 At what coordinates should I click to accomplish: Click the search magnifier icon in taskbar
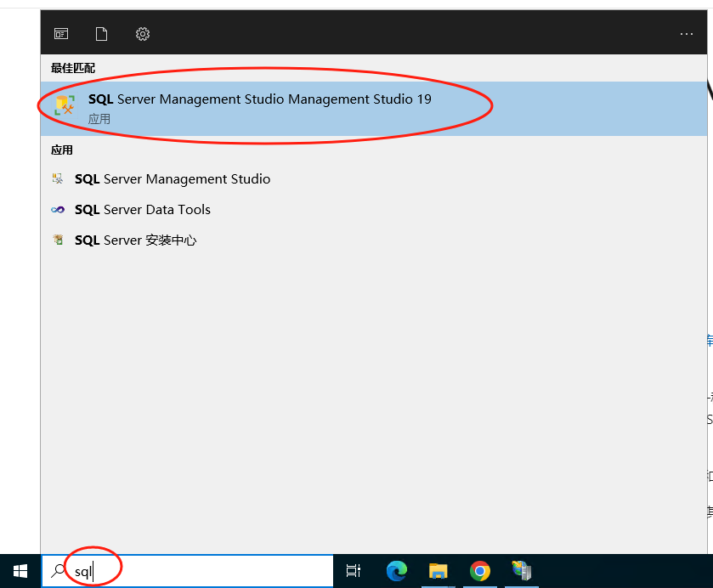(58, 571)
